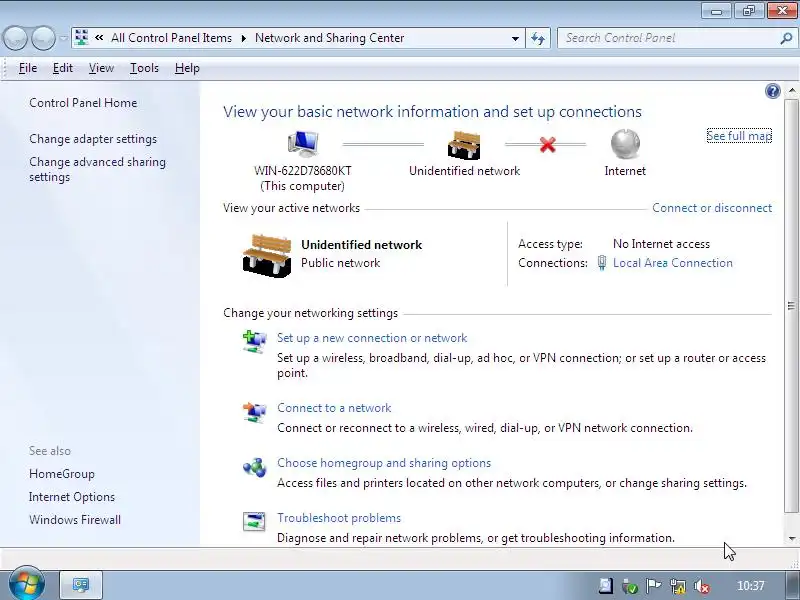The image size is (800, 600).
Task: Click the Local Area Connection plug icon
Action: point(602,263)
